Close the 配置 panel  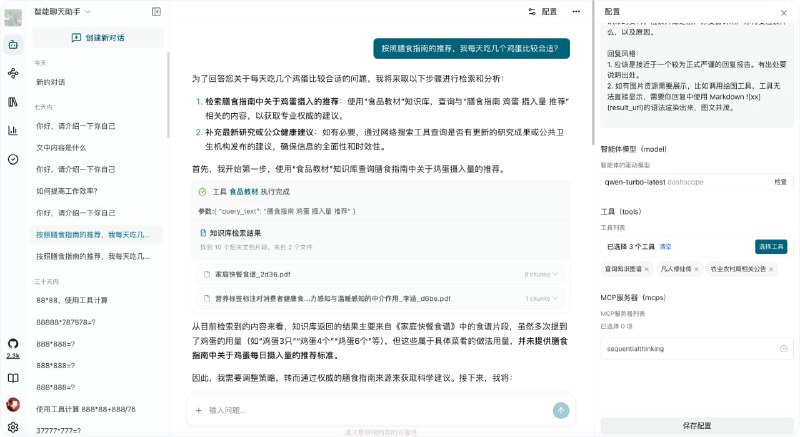click(784, 13)
